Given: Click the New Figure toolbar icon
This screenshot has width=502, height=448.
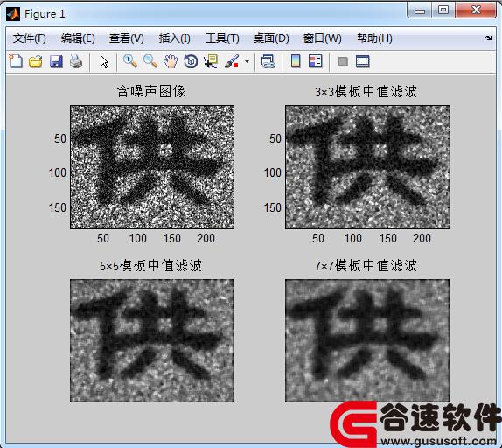Looking at the screenshot, I should point(16,61).
